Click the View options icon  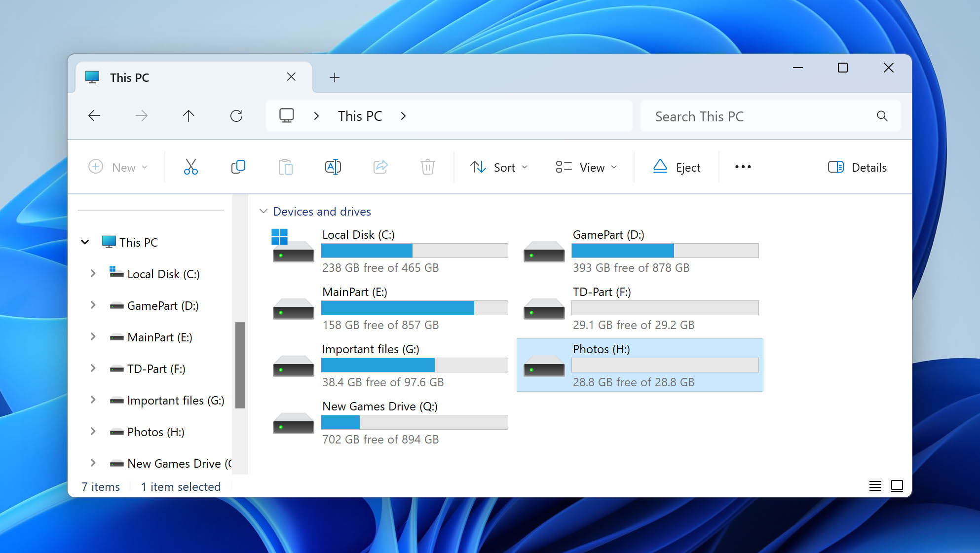[586, 167]
